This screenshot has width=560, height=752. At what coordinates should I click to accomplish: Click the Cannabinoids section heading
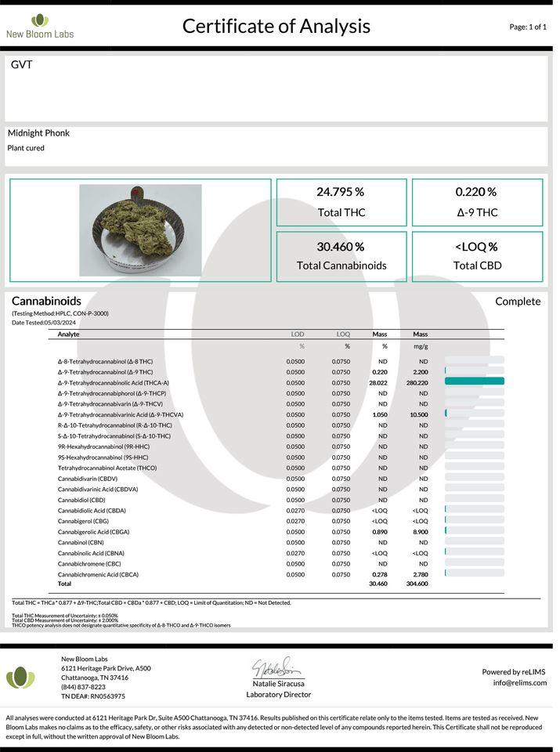tap(46, 301)
